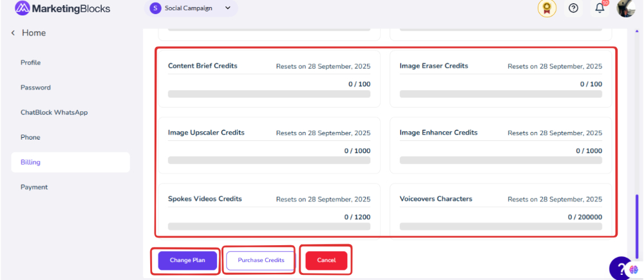Click the Spokes Videos Credits heading

(205, 199)
